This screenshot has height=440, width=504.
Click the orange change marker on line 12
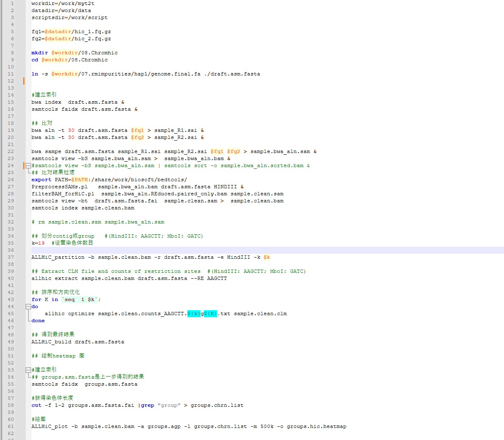click(24, 81)
